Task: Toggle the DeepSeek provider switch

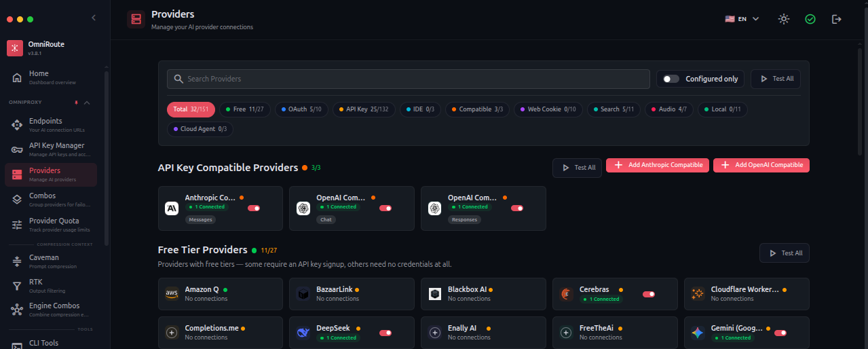Action: 385,333
